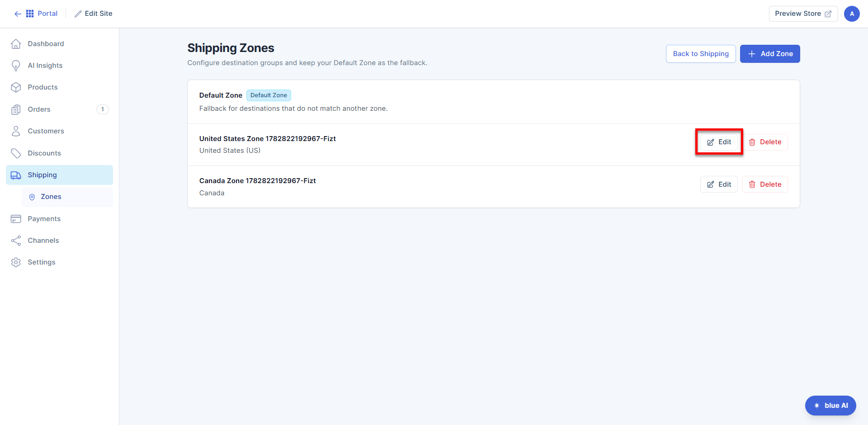The height and width of the screenshot is (425, 868).
Task: Open Edit Site
Action: (x=94, y=14)
